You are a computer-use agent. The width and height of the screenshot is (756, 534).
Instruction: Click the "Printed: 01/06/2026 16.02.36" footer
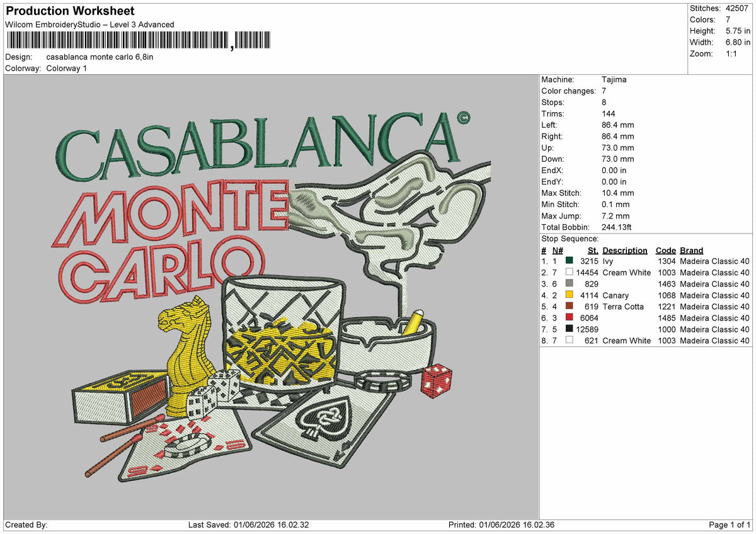coord(501,525)
